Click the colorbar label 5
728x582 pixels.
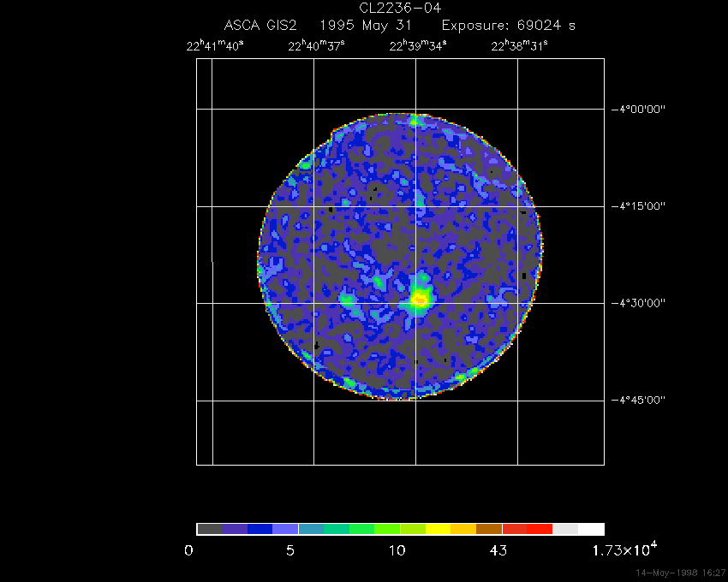coord(291,550)
